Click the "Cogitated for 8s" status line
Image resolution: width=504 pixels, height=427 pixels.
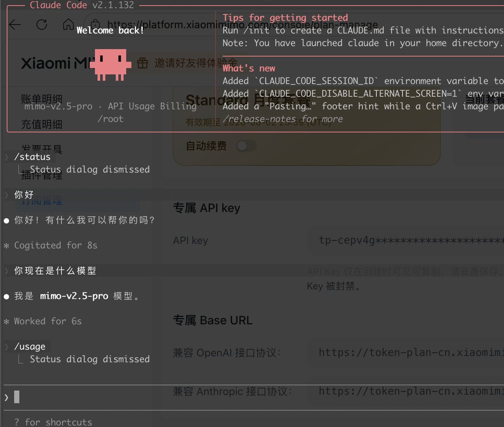tap(55, 245)
